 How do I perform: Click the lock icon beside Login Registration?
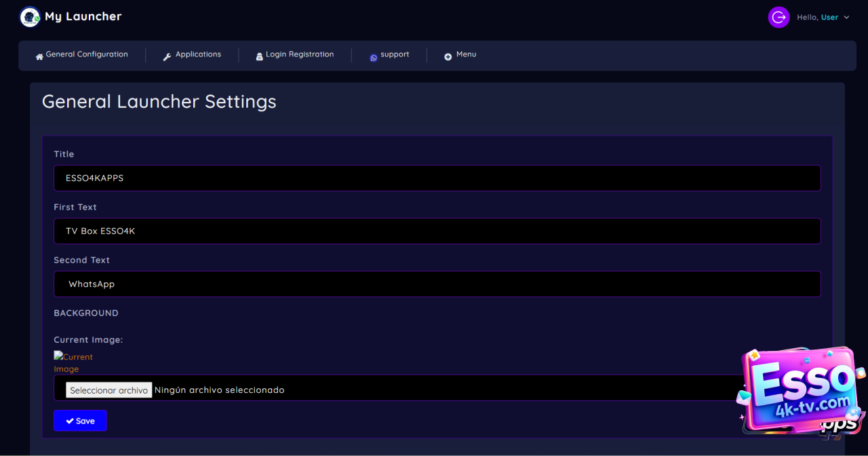pos(259,57)
